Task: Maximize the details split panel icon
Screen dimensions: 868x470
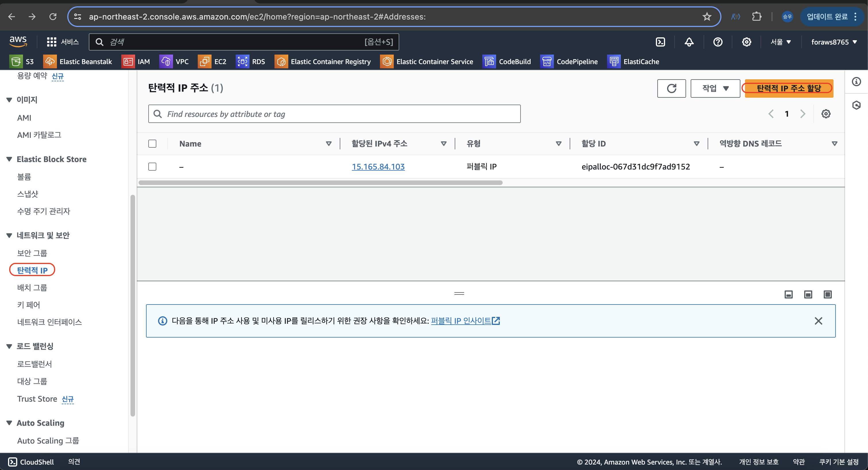Action: tap(827, 294)
